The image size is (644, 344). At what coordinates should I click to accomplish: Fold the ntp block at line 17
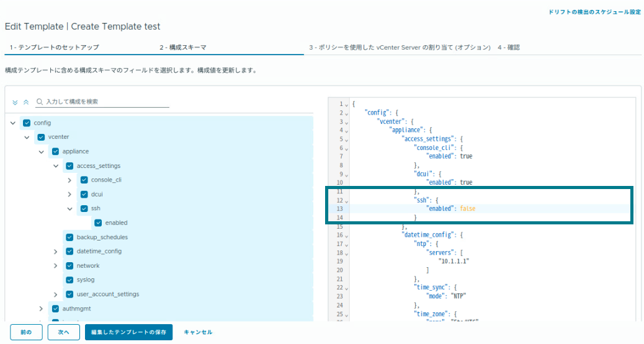click(347, 244)
